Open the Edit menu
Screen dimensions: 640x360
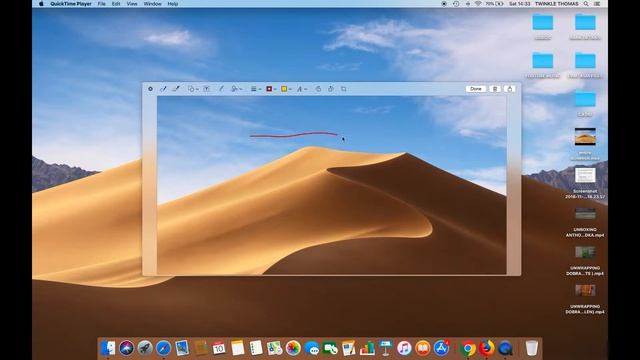click(x=116, y=4)
